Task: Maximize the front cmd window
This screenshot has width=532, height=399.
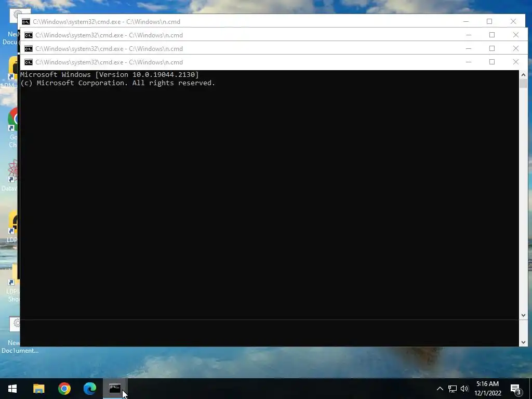Action: click(x=492, y=62)
